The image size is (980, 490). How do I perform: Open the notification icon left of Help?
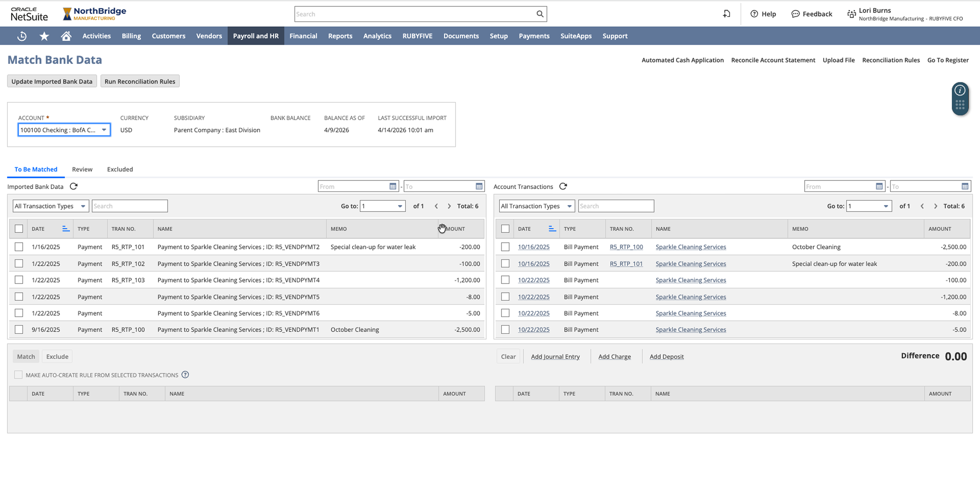click(726, 14)
